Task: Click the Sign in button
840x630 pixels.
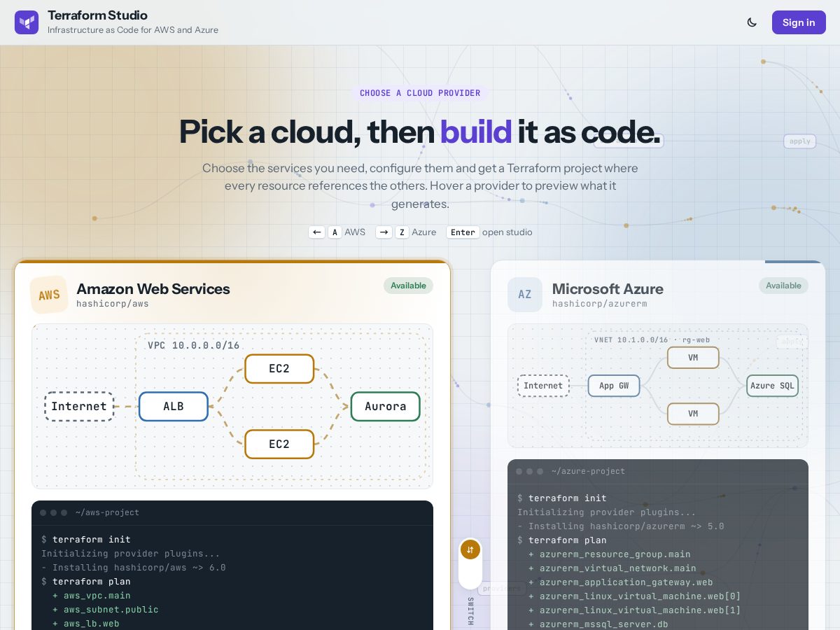Action: pos(799,22)
